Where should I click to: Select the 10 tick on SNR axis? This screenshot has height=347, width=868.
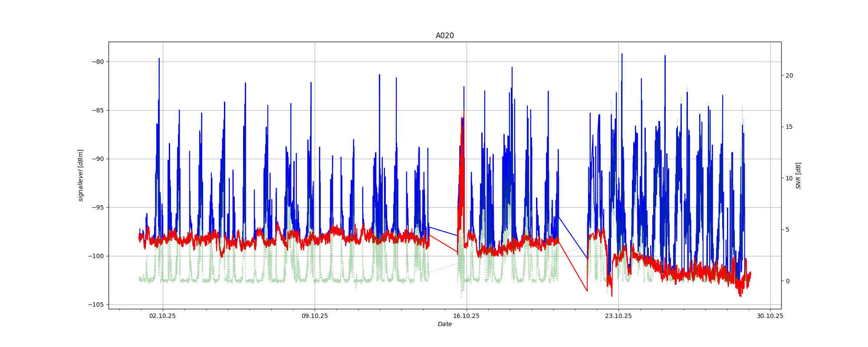click(789, 178)
